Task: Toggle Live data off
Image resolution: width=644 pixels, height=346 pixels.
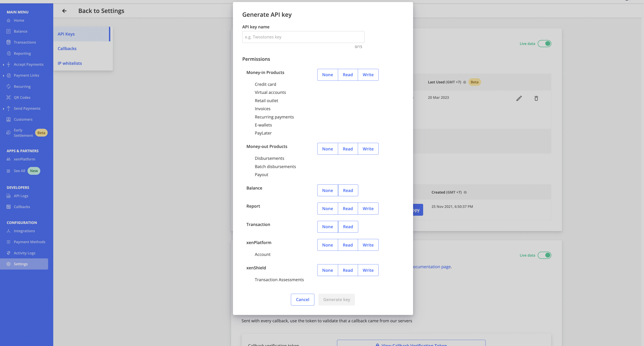Action: click(546, 43)
